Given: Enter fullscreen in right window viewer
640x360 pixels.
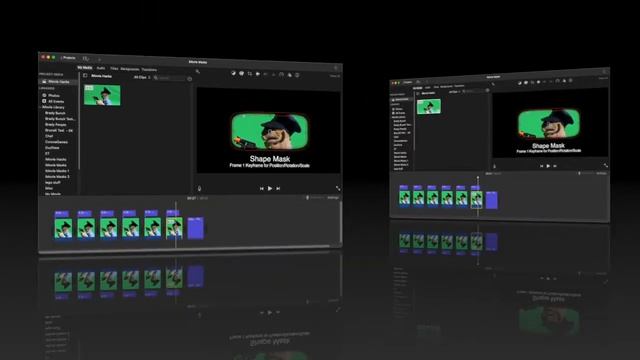Looking at the screenshot, I should 605,165.
